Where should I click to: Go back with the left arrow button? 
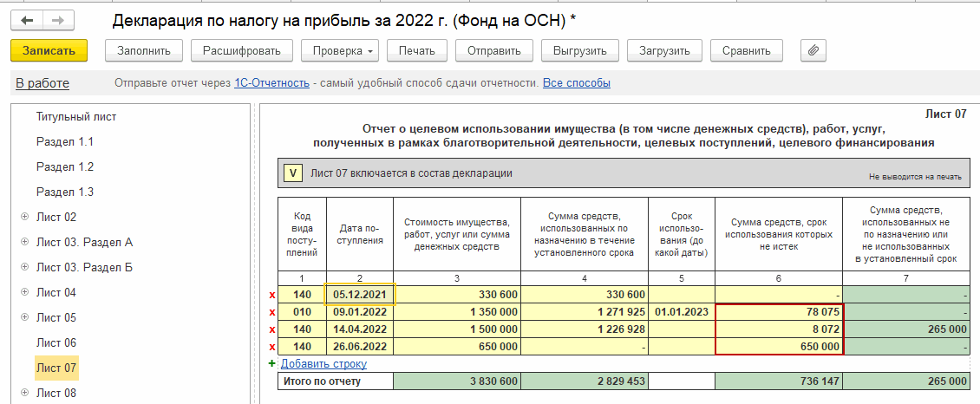[x=27, y=20]
